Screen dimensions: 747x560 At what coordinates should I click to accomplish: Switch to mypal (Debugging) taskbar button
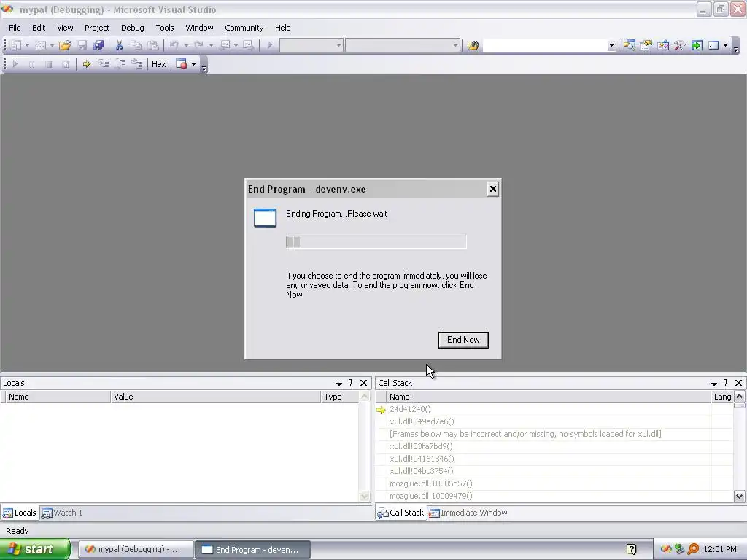coord(136,549)
